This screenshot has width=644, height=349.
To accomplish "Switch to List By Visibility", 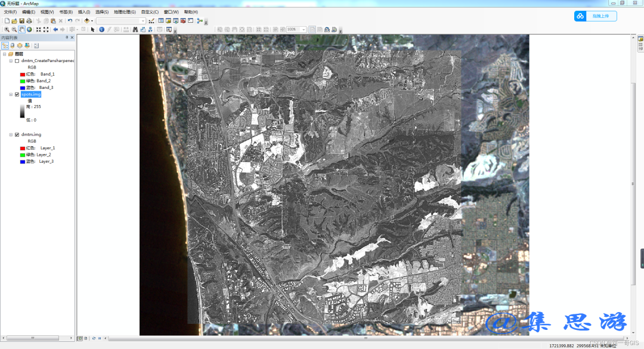I will tap(20, 45).
